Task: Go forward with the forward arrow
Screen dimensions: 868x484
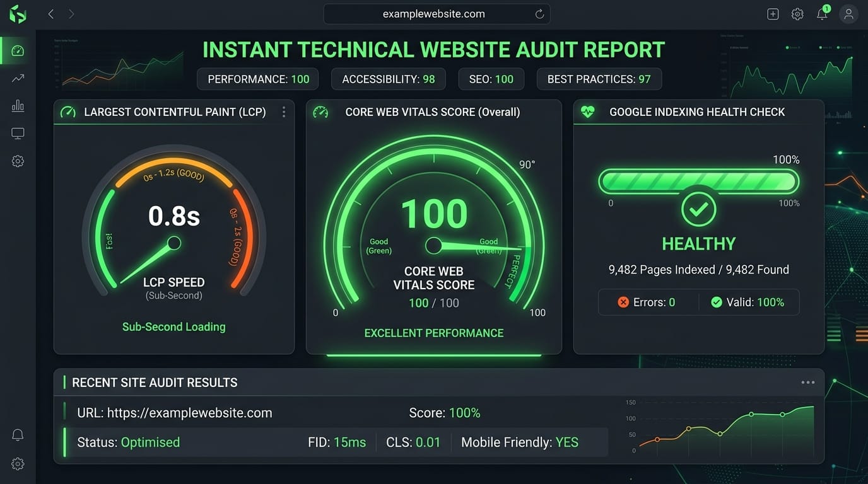Action: (71, 14)
